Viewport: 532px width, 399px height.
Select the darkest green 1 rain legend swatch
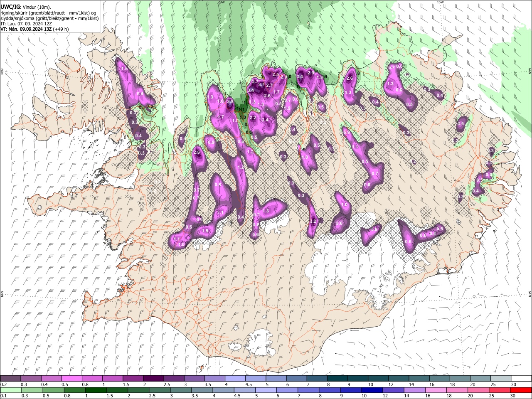(x=96, y=390)
